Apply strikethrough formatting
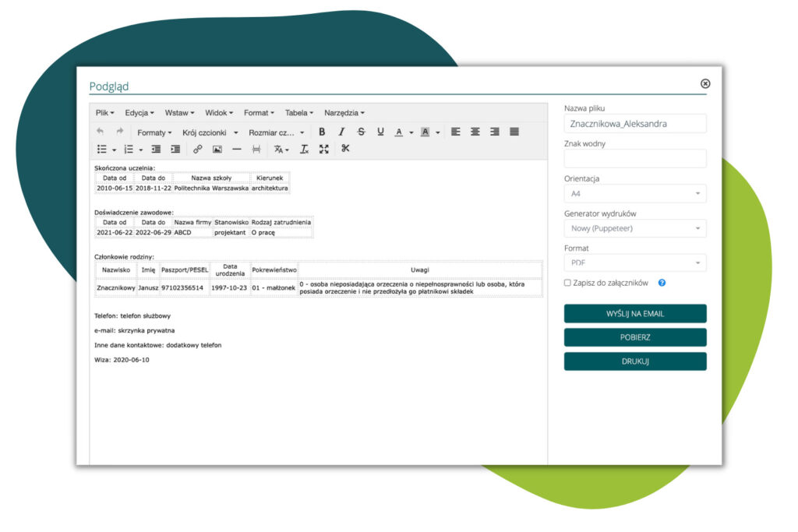 [x=361, y=132]
